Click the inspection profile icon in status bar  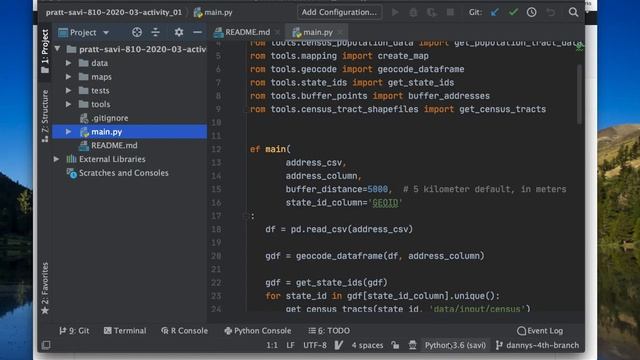[x=412, y=345]
